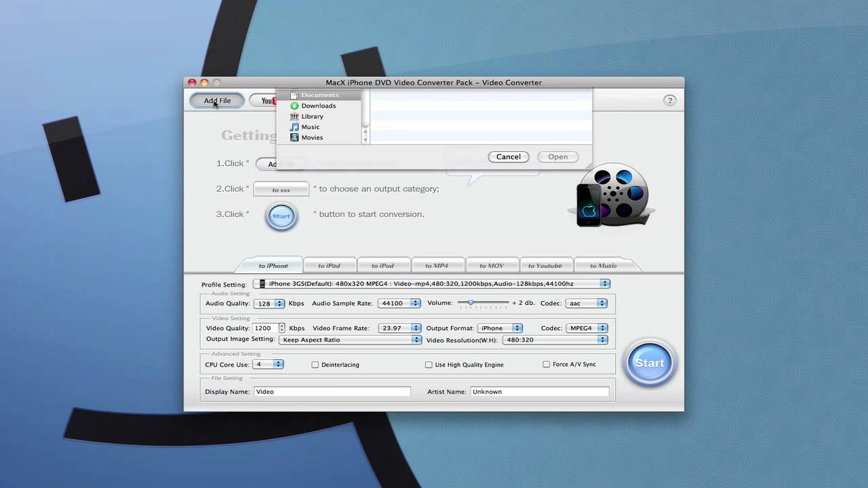Switch to the 'to Youtube' tab
868x488 pixels.
[545, 266]
